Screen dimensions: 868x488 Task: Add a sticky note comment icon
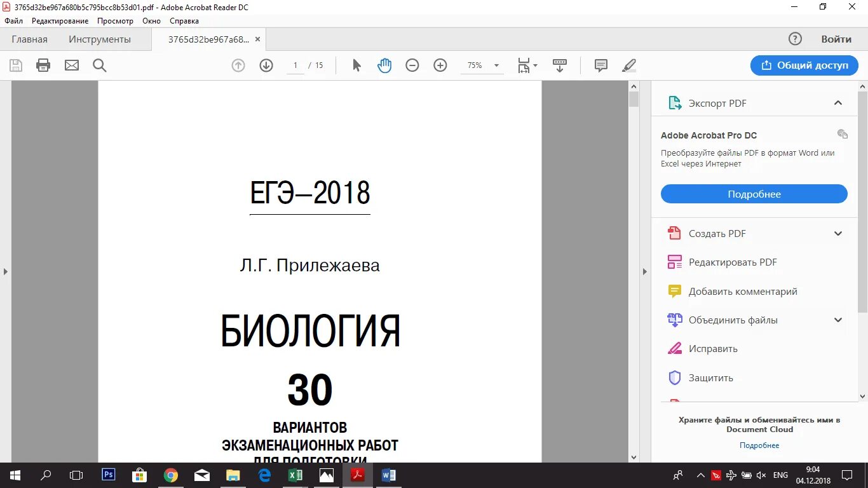[x=601, y=65]
